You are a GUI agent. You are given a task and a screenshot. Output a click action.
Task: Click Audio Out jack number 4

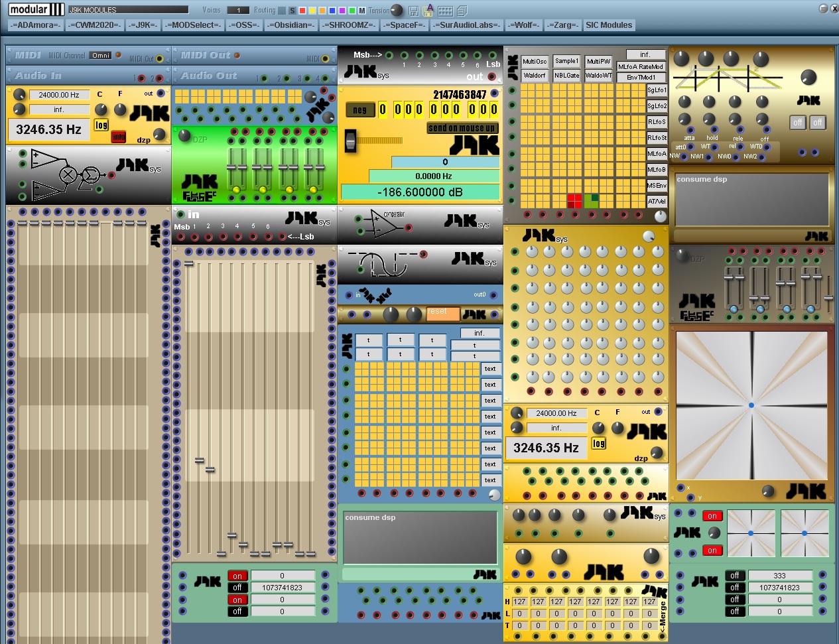[326, 78]
